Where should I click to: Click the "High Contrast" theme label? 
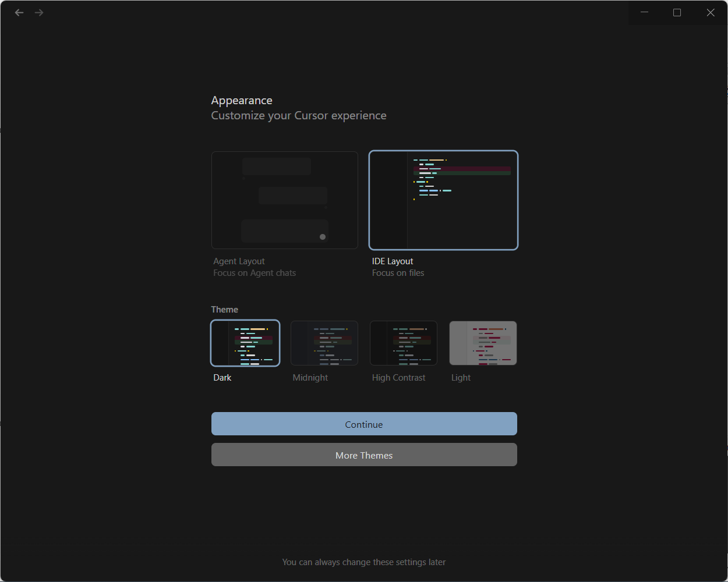399,378
